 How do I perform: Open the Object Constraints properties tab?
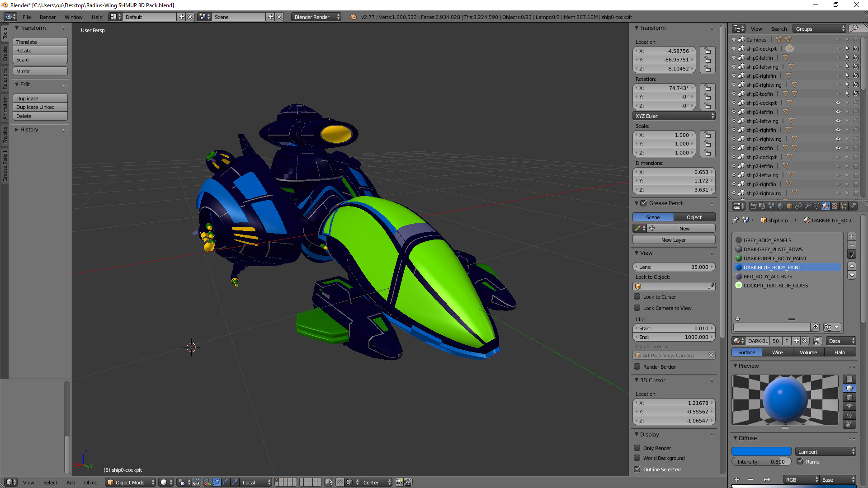point(799,206)
